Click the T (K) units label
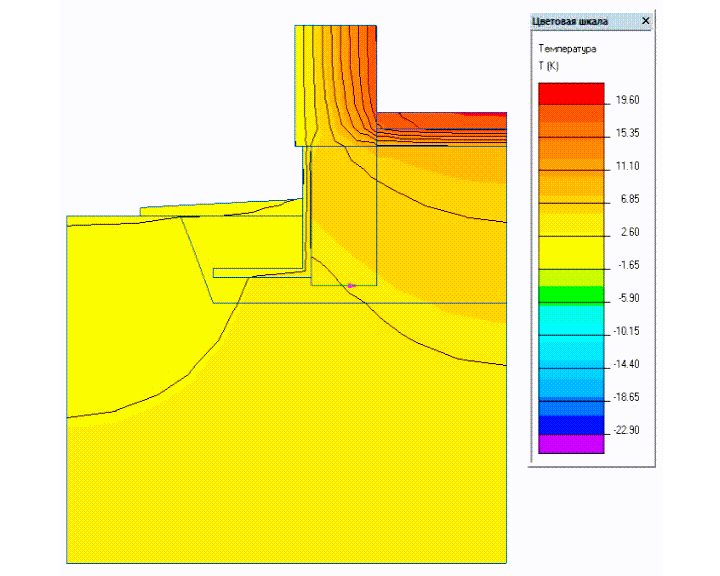 [549, 65]
